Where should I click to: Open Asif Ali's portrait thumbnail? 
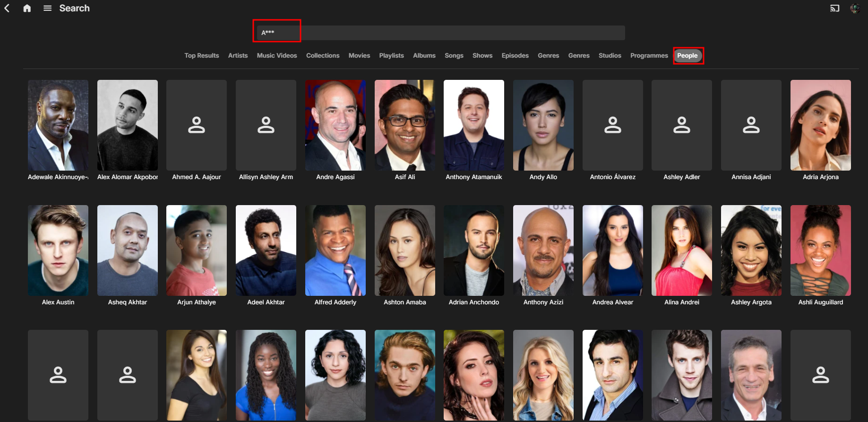[405, 125]
